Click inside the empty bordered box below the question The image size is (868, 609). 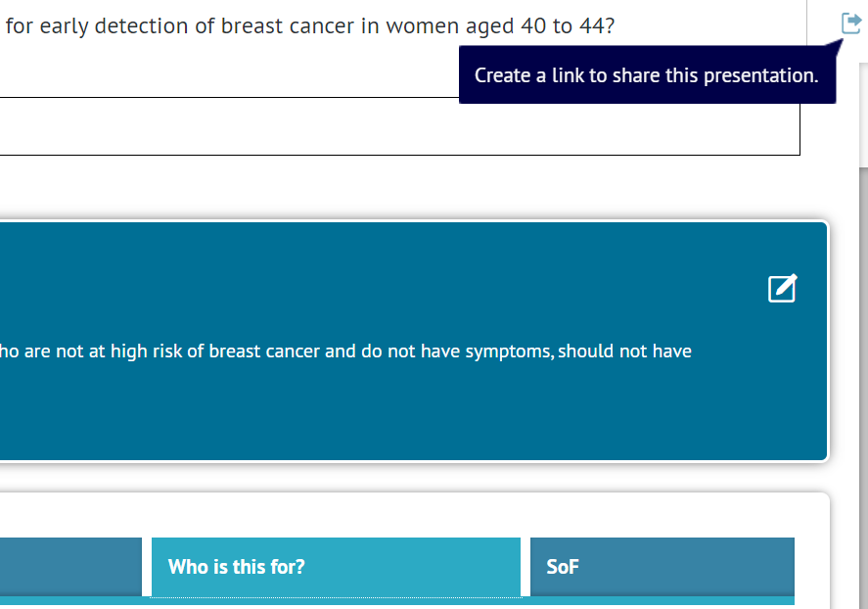click(391, 126)
